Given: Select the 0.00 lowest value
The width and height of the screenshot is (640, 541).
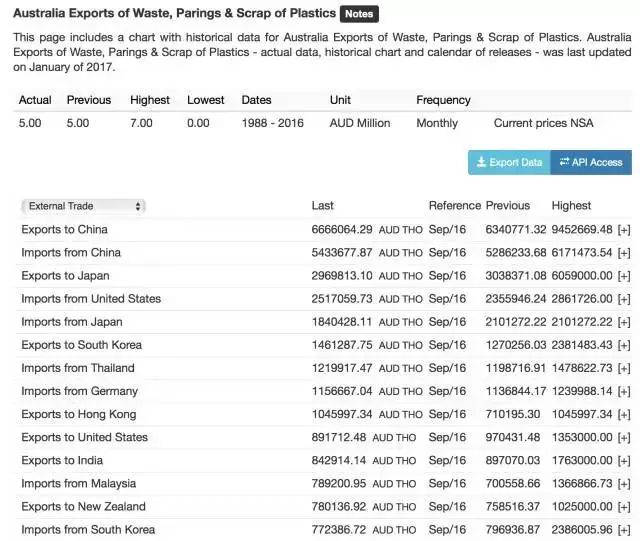Looking at the screenshot, I should [x=198, y=123].
